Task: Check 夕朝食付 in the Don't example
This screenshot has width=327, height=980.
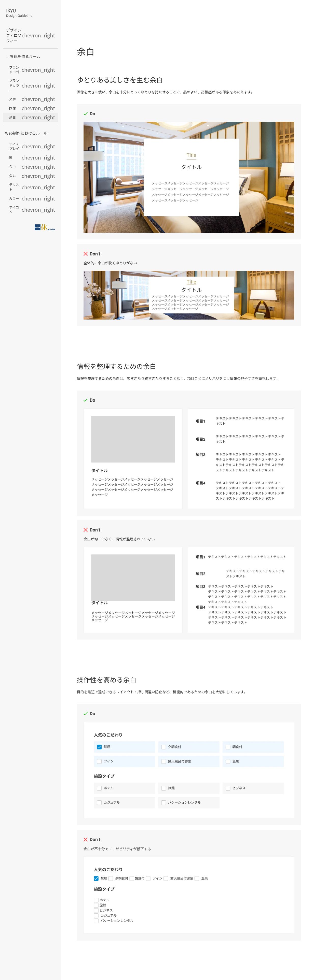Action: [111, 878]
